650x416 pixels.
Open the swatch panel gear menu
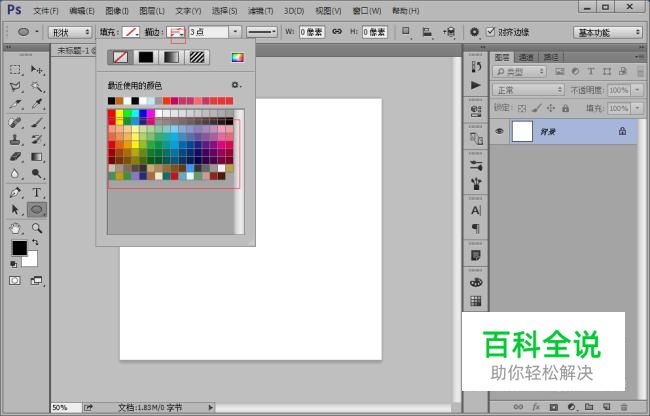click(236, 85)
